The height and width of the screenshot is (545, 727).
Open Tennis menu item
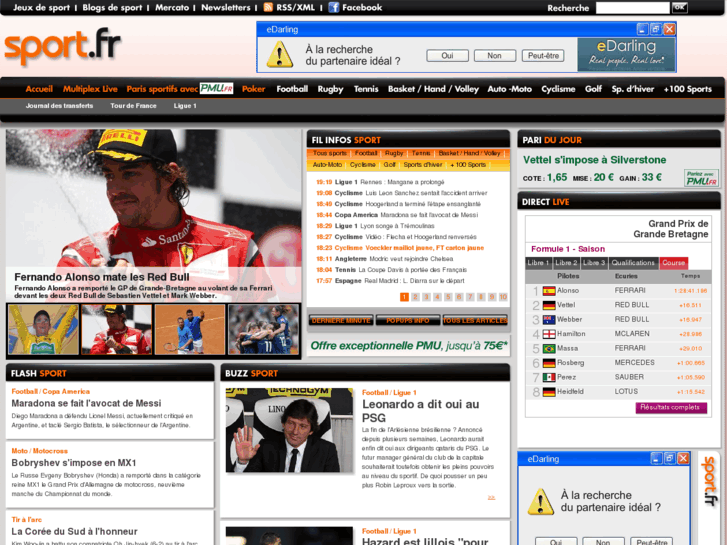click(366, 89)
